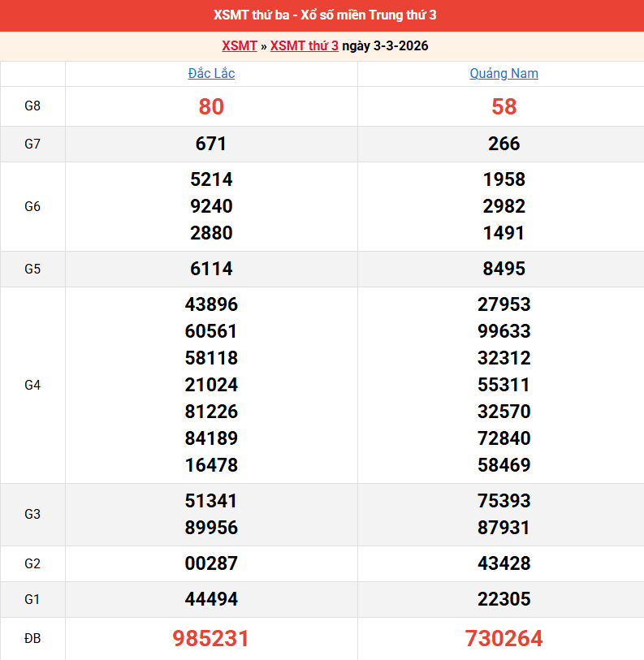
Task: Open the XSMT breadcrumb link
Action: [239, 46]
